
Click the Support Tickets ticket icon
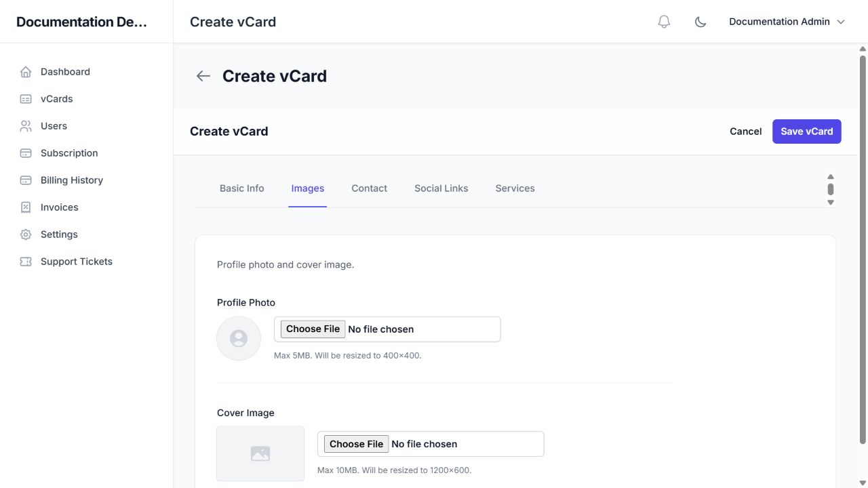[x=26, y=262]
